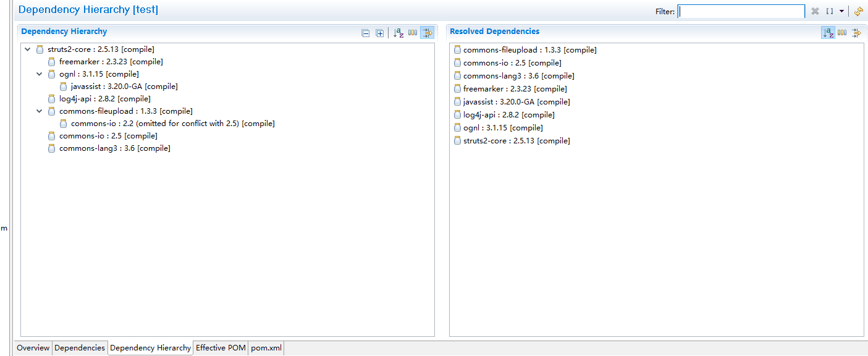Select ognl : 3.1.15 in the hierarchy tree
Screen dimensions: 868x356
[99, 74]
